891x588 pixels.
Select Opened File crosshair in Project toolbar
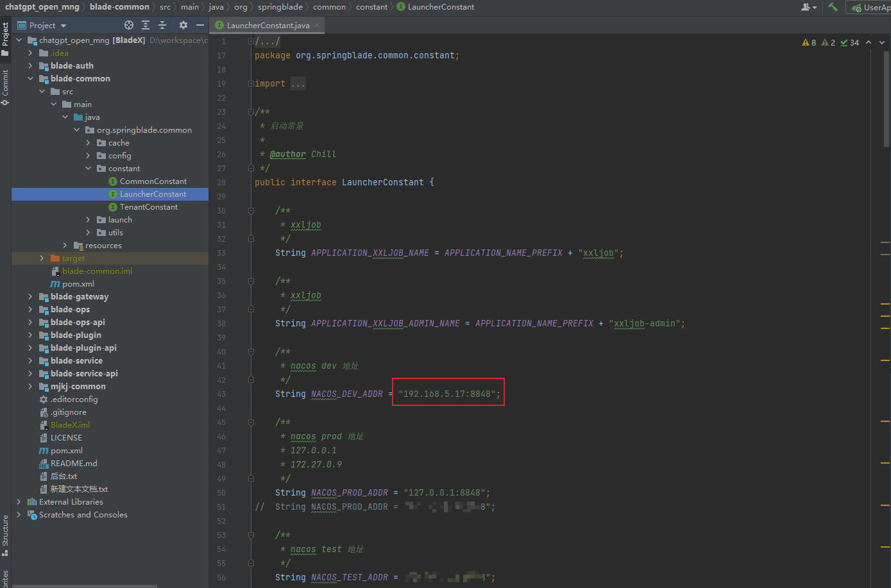click(x=128, y=24)
